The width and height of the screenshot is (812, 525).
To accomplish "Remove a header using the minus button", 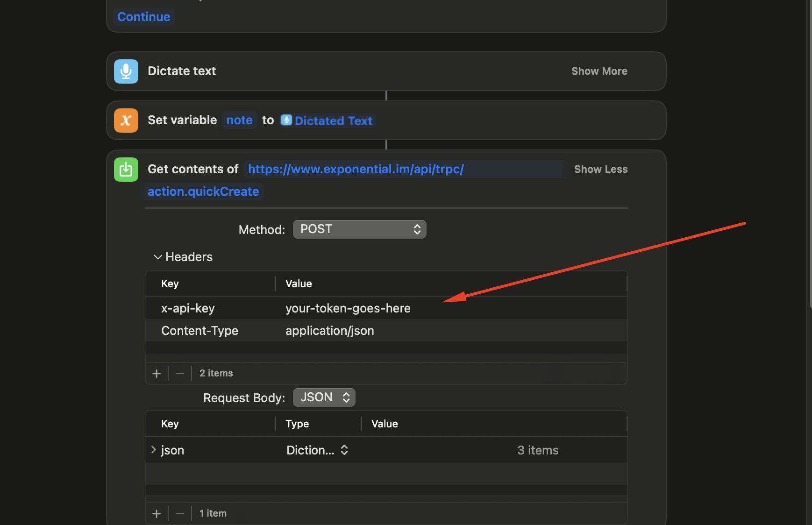I will click(180, 373).
